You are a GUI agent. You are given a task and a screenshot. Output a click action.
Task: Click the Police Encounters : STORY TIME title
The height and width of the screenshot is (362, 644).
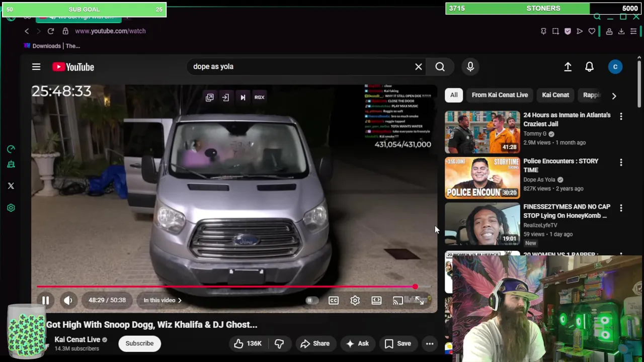560,165
